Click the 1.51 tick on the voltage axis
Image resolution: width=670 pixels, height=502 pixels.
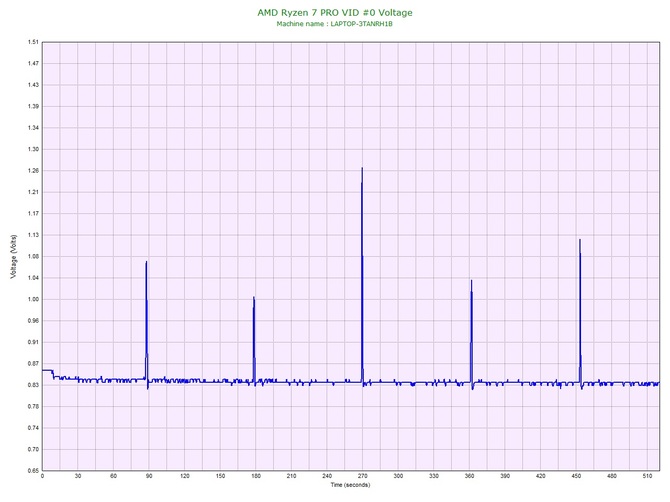coord(33,42)
